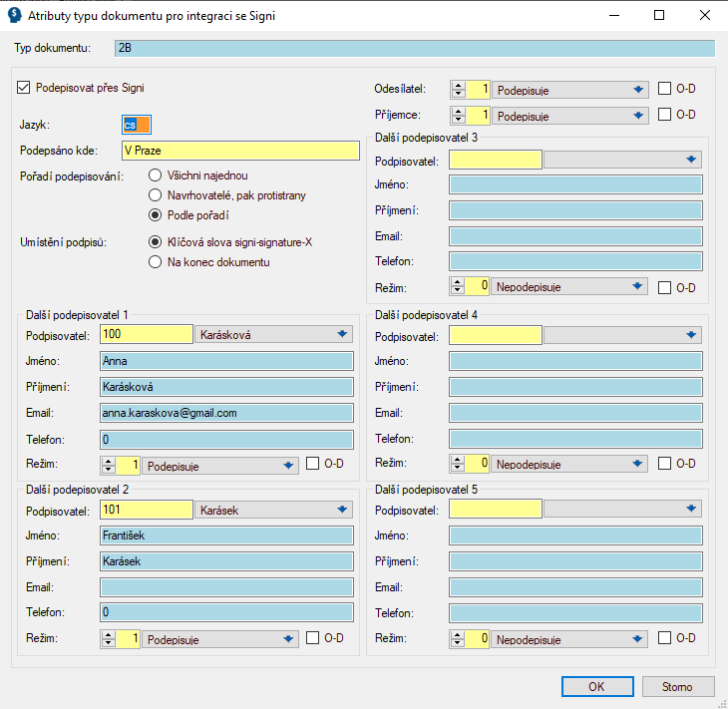
Task: Choose Na konec dokumentu radio button
Action: point(155,262)
